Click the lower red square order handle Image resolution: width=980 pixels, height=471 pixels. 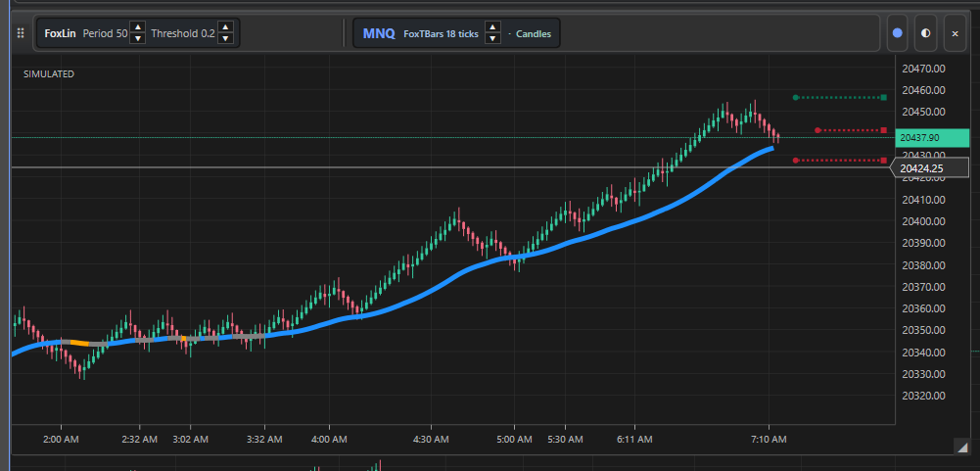coord(884,161)
